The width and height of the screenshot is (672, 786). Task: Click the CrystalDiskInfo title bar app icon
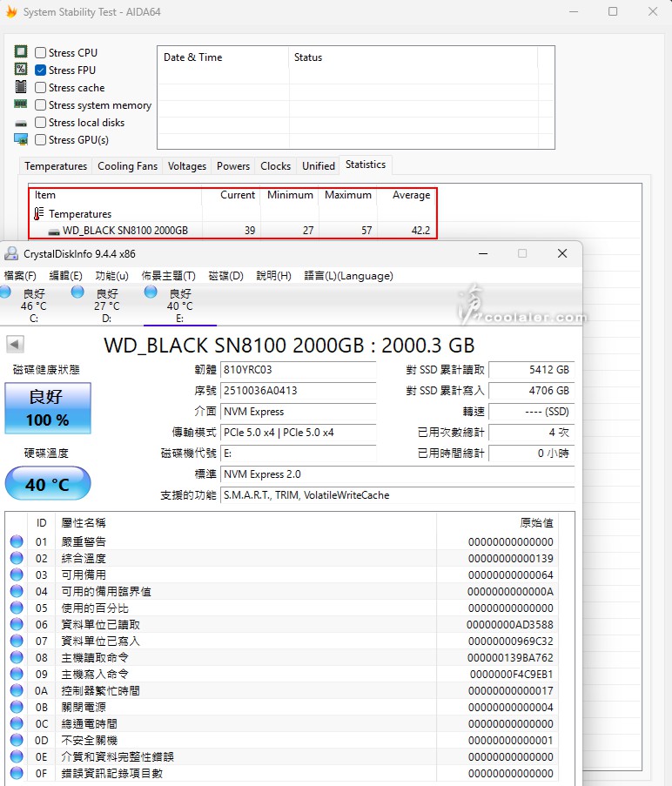point(11,253)
